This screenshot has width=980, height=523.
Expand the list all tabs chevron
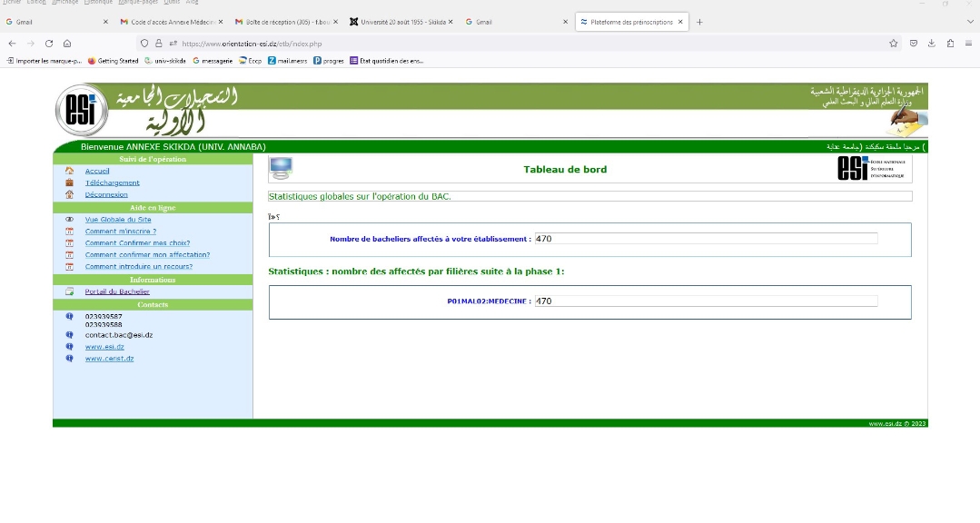pos(970,22)
